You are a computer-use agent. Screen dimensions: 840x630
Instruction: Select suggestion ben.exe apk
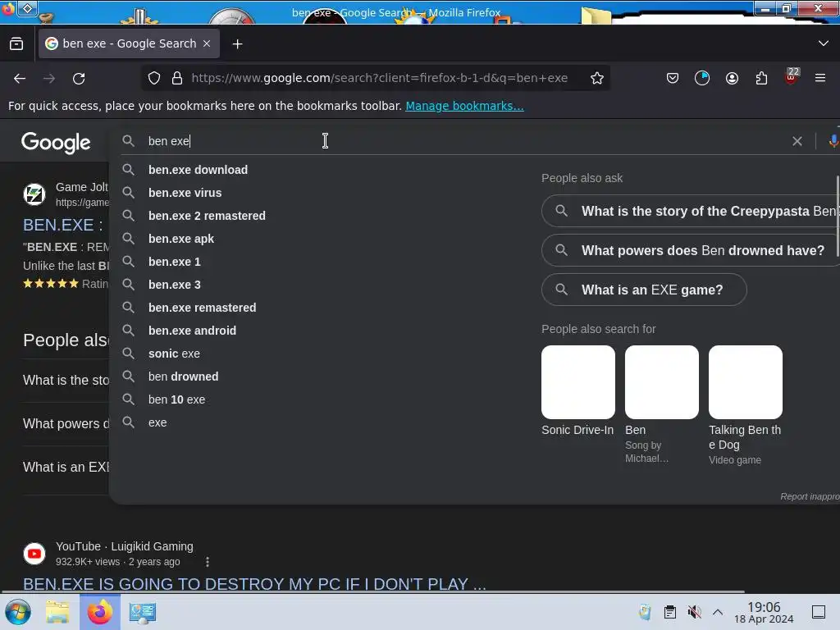pyautogui.click(x=181, y=239)
